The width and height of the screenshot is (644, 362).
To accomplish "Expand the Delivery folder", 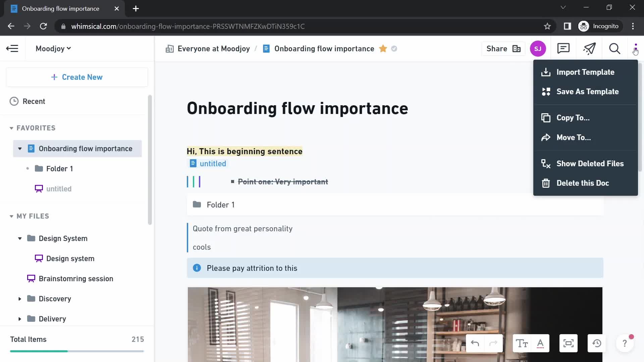I will click(20, 319).
